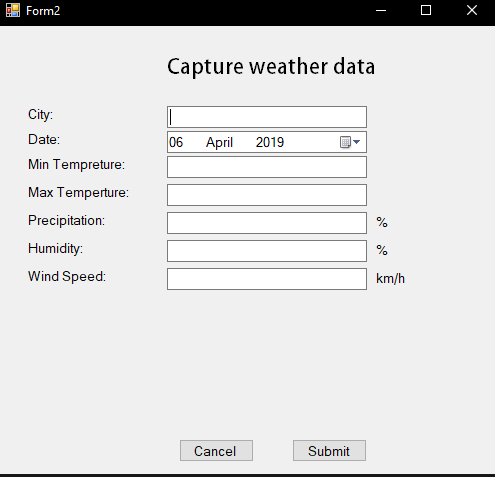Image resolution: width=495 pixels, height=477 pixels.
Task: Click the Form2 title text
Action: click(x=43, y=11)
